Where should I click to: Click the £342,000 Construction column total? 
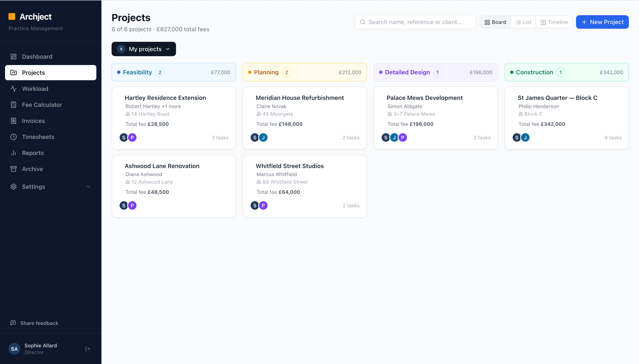(612, 72)
